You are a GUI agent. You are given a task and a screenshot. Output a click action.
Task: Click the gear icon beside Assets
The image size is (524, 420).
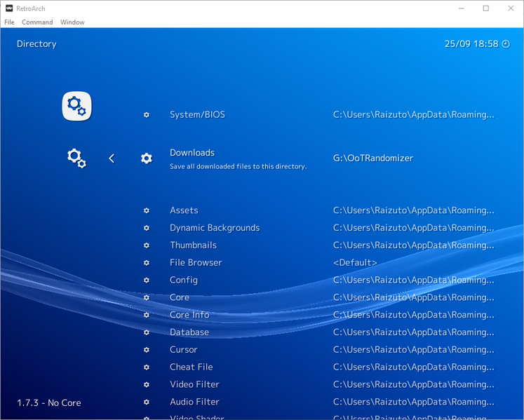pyautogui.click(x=147, y=210)
